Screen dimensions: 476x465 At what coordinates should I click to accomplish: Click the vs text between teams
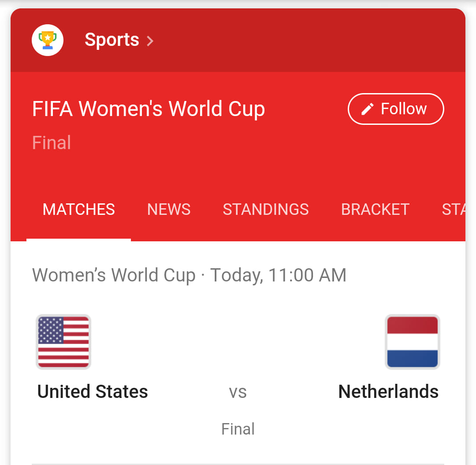coord(238,392)
